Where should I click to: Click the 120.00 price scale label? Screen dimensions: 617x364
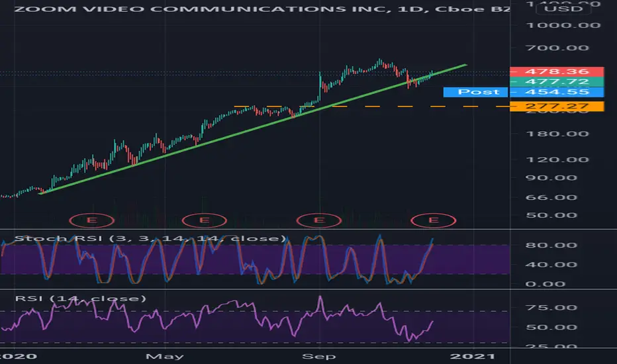(557, 160)
